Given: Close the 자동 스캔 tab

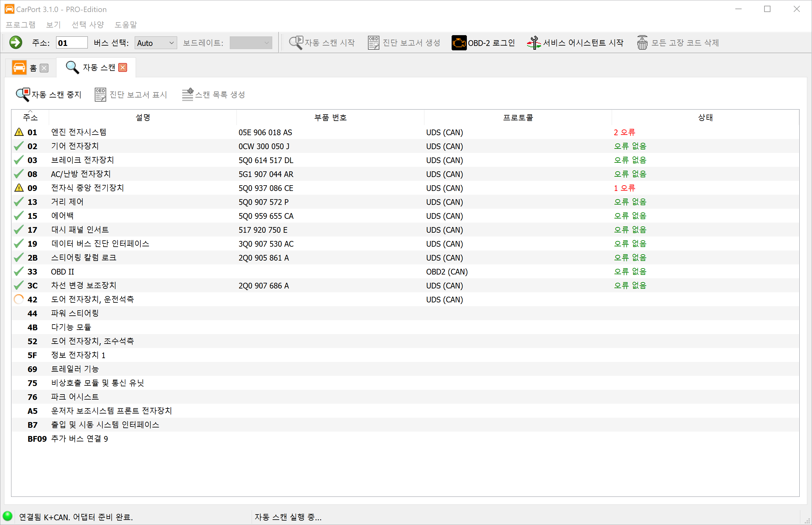Looking at the screenshot, I should pos(123,67).
